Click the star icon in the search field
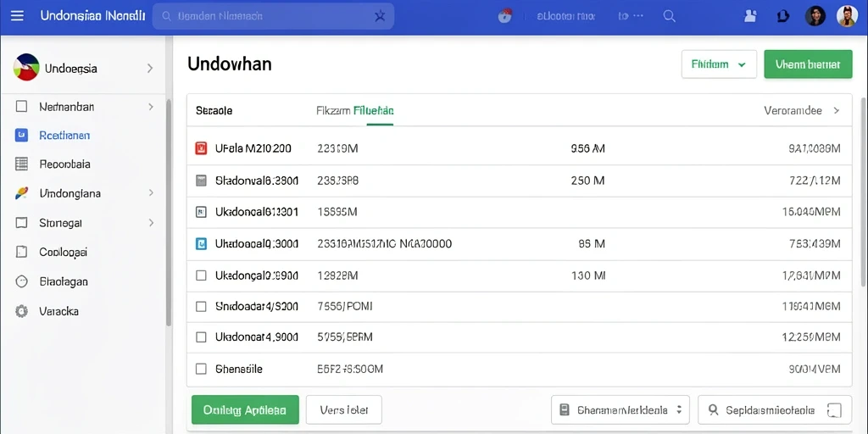This screenshot has width=868, height=434. coord(380,17)
